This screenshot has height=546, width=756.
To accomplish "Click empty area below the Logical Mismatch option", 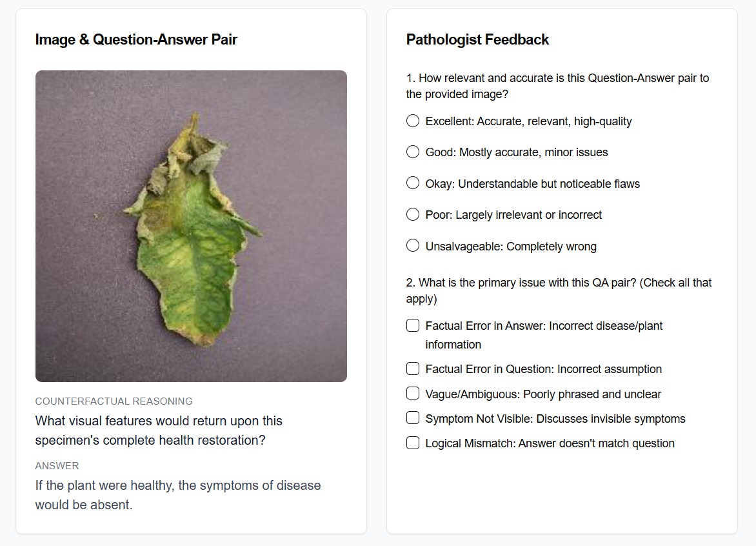I will point(561,490).
